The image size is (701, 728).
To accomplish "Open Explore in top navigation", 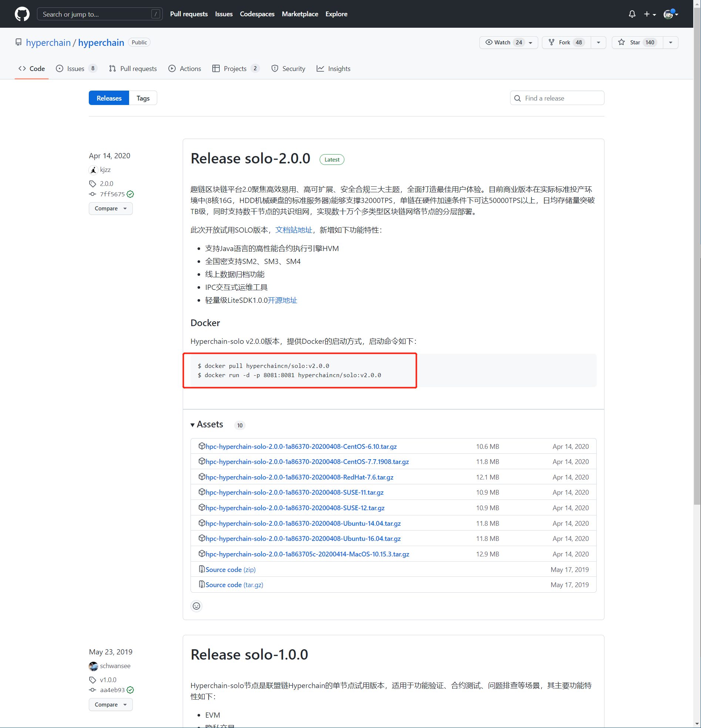I will (336, 14).
